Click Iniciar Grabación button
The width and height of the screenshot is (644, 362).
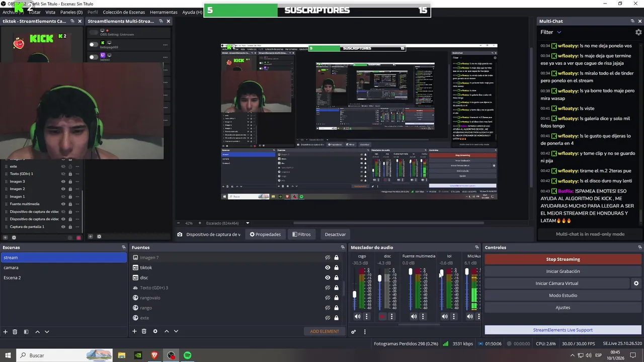(563, 271)
